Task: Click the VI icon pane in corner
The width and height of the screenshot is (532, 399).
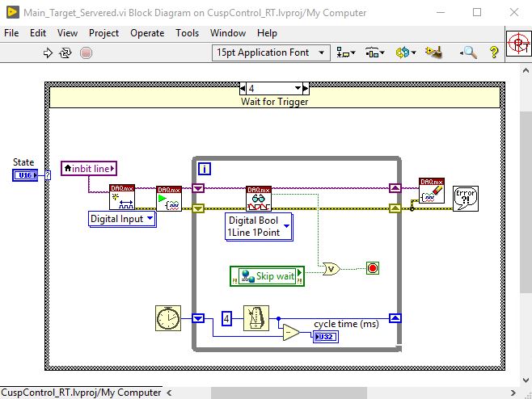Action: point(518,44)
